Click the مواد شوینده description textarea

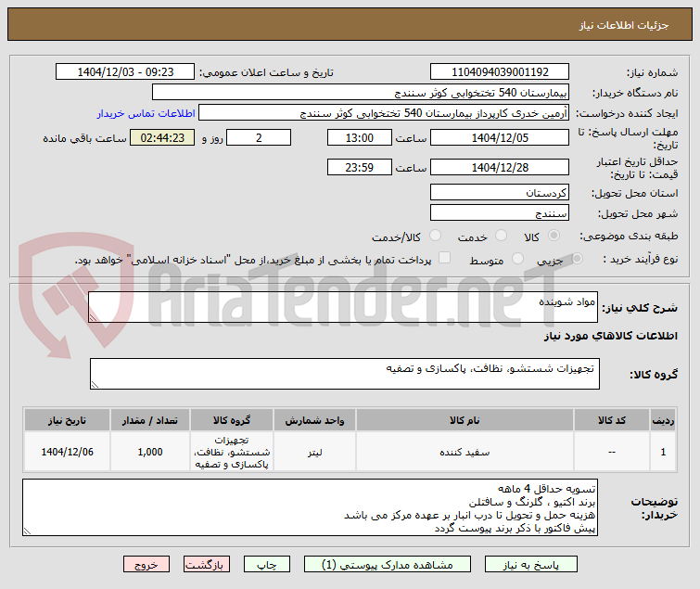tap(343, 307)
